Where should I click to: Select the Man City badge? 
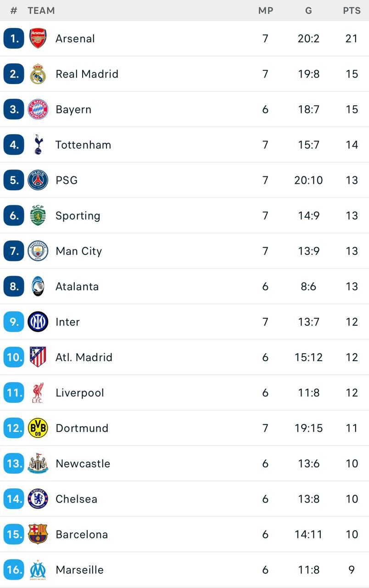point(38,251)
